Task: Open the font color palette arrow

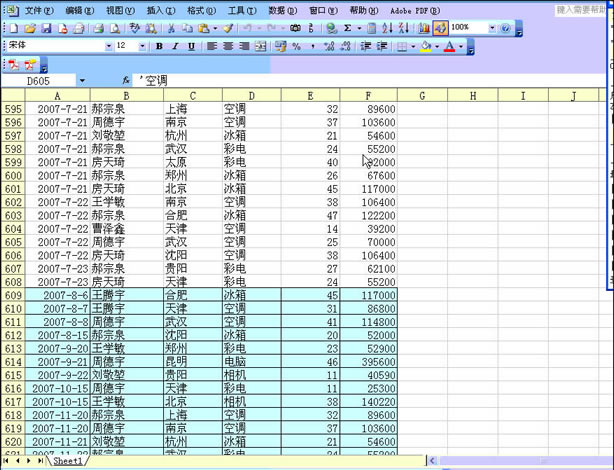Action: pyautogui.click(x=461, y=47)
